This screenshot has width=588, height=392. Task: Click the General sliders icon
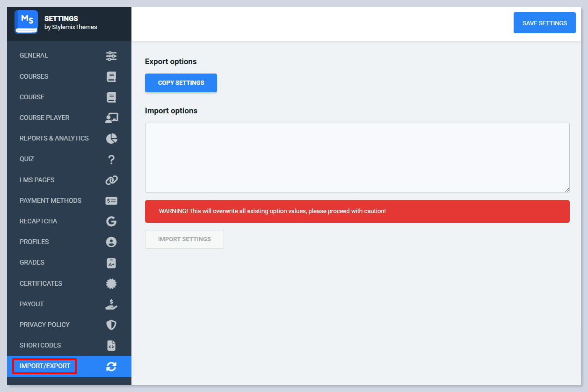point(111,56)
